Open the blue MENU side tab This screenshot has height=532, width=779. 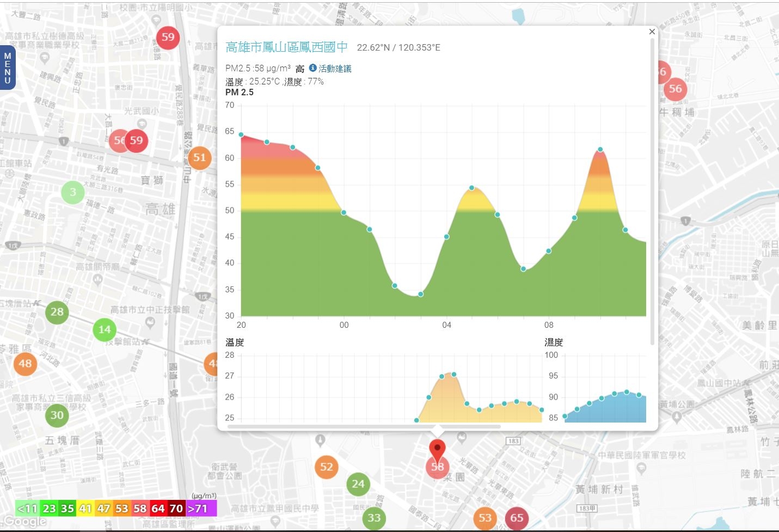tap(7, 68)
